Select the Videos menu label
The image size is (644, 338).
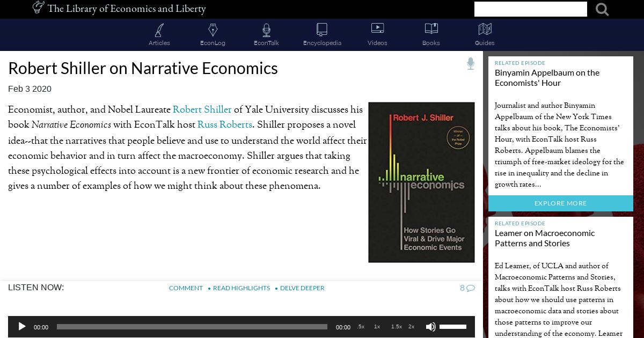pyautogui.click(x=377, y=43)
